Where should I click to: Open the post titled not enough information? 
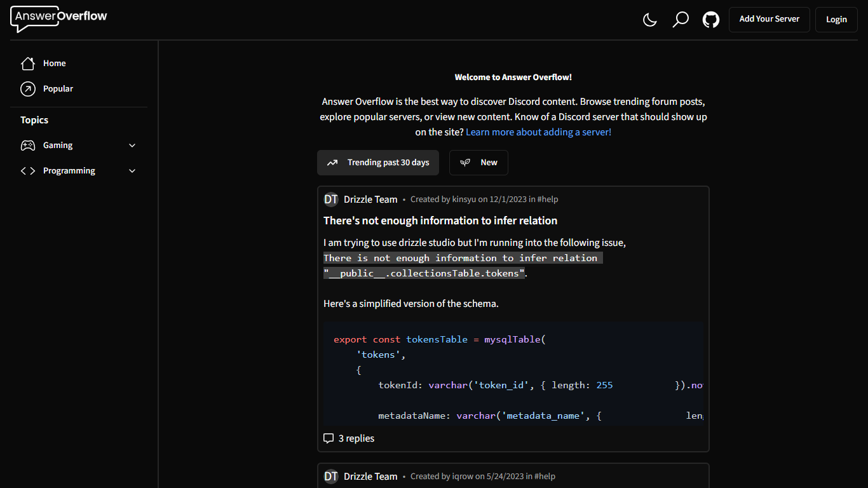pos(440,220)
